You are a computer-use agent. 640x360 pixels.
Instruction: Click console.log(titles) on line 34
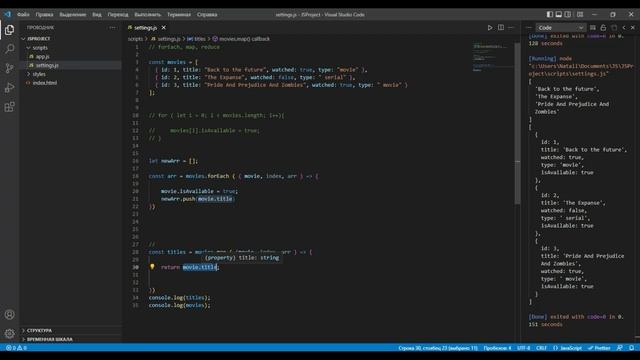180,298
